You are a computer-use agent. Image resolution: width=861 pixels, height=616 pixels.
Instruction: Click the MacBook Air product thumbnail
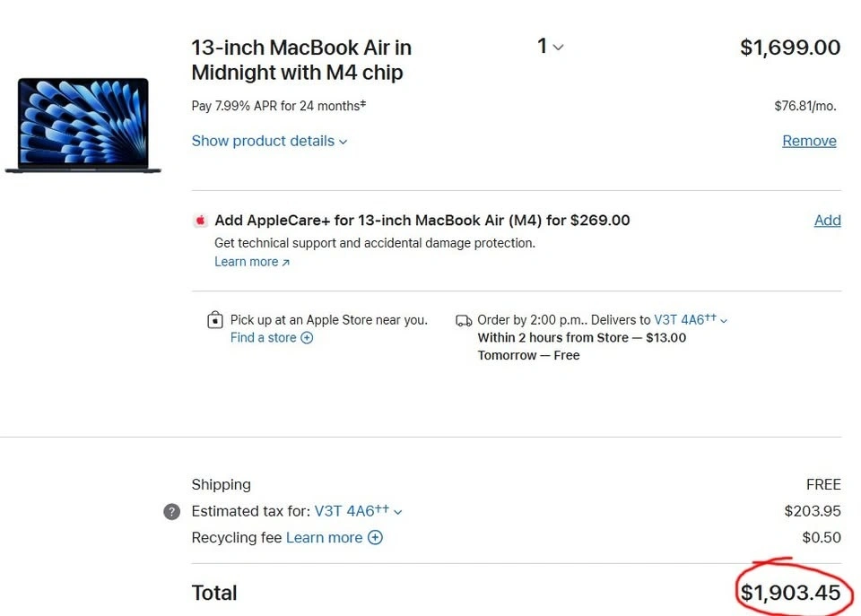(x=83, y=125)
